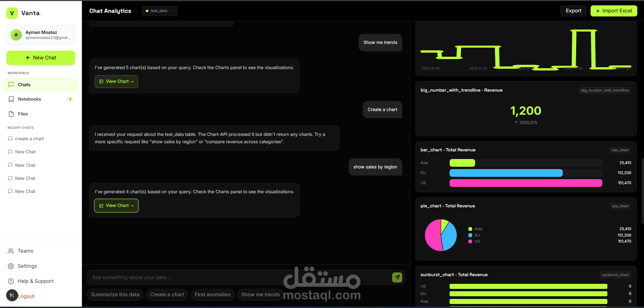Click the 'pie_chart' type tag
The width and height of the screenshot is (644, 308).
620,206
